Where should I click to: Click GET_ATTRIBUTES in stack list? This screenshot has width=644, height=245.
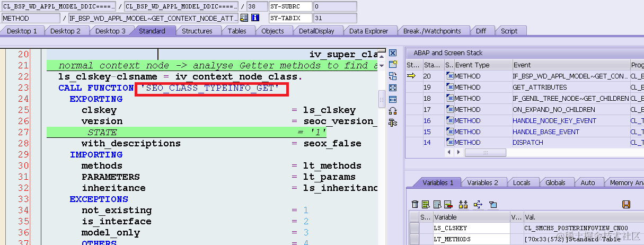(540, 87)
